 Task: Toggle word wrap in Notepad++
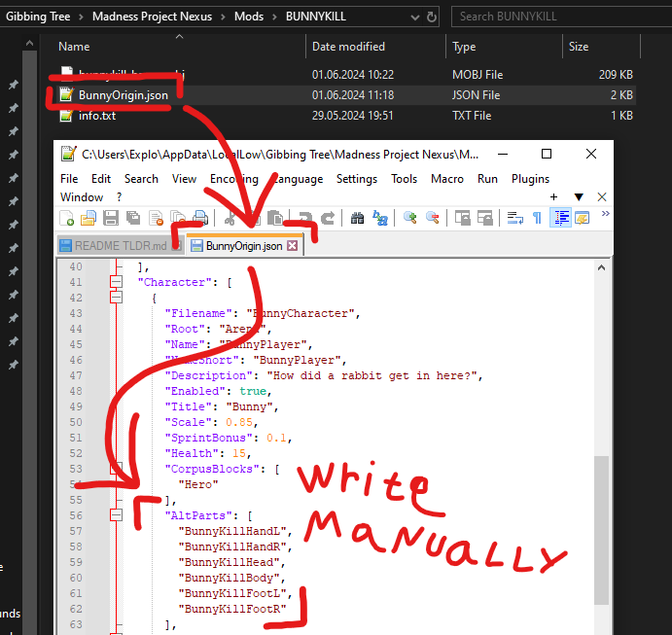pos(514,218)
